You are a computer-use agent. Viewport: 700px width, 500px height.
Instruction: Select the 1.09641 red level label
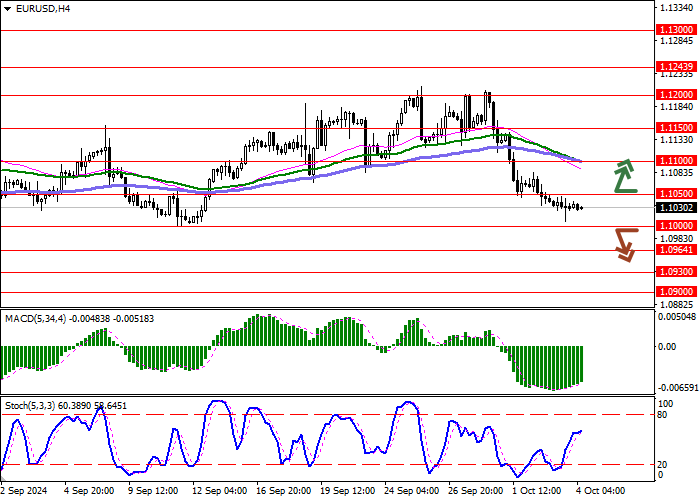tap(676, 250)
